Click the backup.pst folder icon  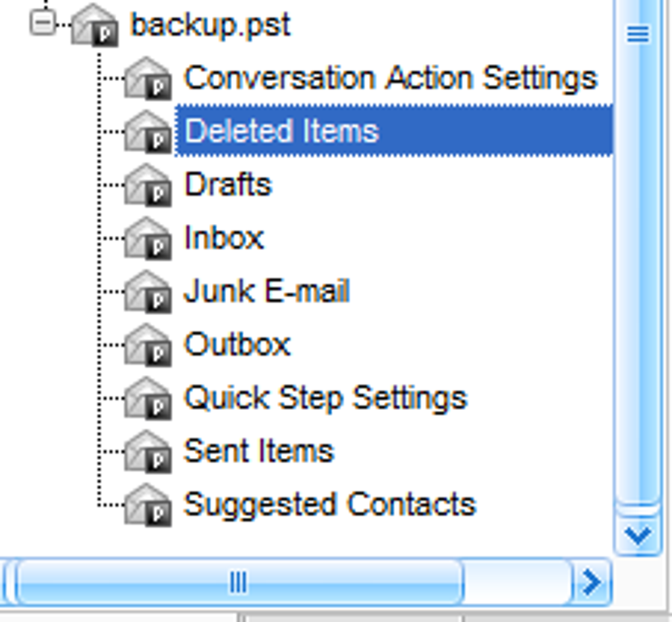coord(95,26)
